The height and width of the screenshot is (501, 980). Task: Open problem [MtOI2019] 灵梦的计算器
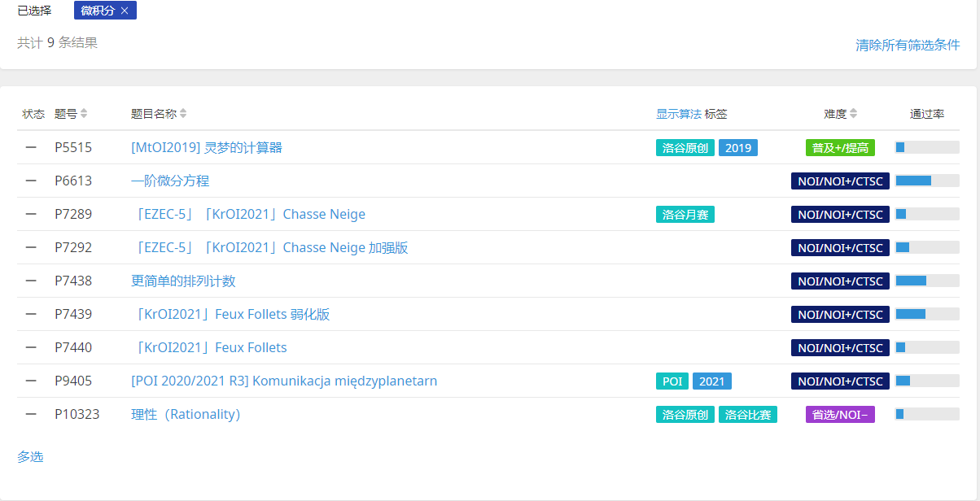[x=207, y=148]
